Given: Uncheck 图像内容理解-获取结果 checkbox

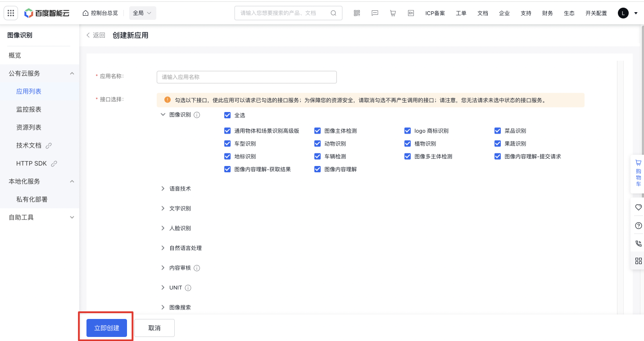Looking at the screenshot, I should [227, 169].
